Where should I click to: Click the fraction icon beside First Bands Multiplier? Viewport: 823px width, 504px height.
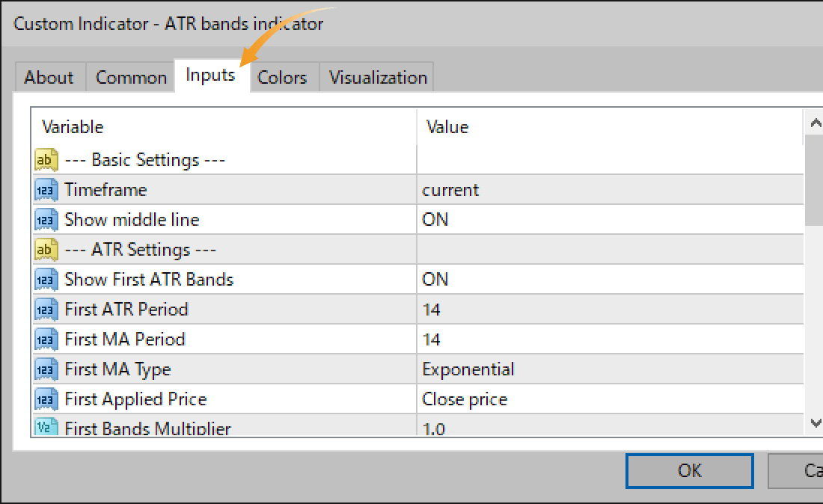pyautogui.click(x=45, y=427)
